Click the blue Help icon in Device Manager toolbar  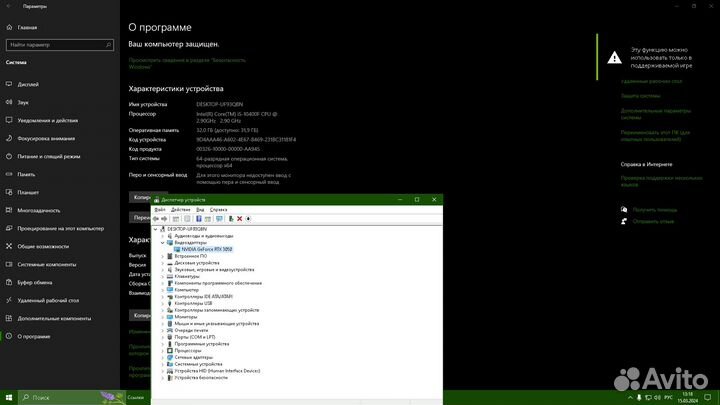[199, 219]
